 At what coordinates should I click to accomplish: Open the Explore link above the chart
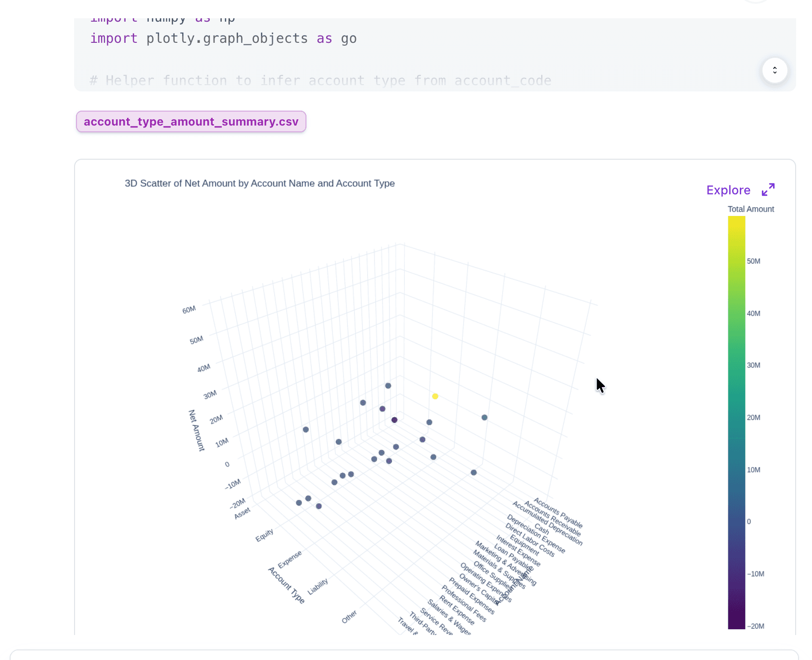(x=728, y=190)
